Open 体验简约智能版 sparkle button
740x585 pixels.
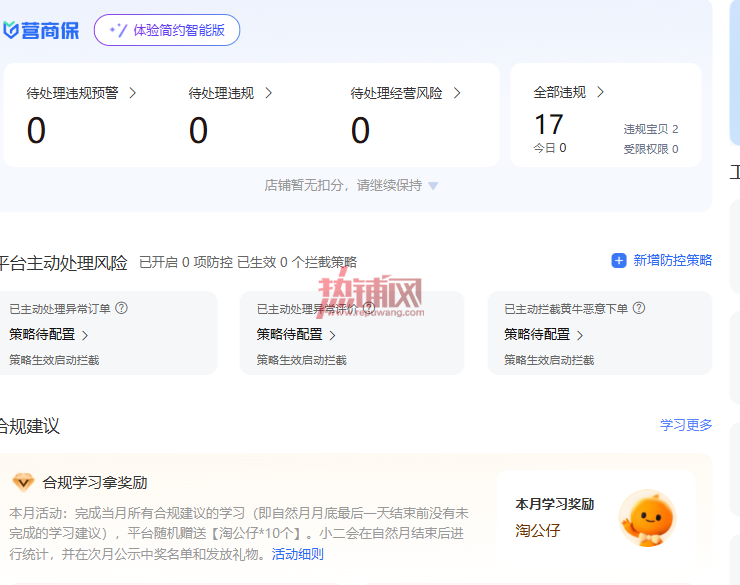click(x=167, y=30)
